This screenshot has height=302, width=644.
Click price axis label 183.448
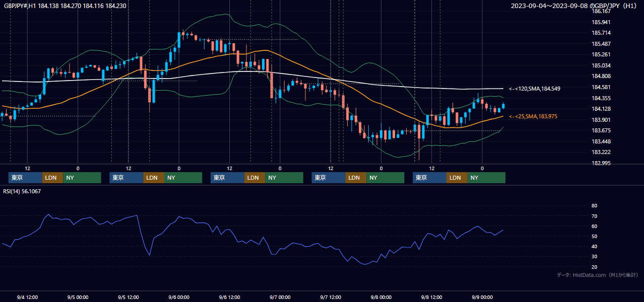[601, 141]
